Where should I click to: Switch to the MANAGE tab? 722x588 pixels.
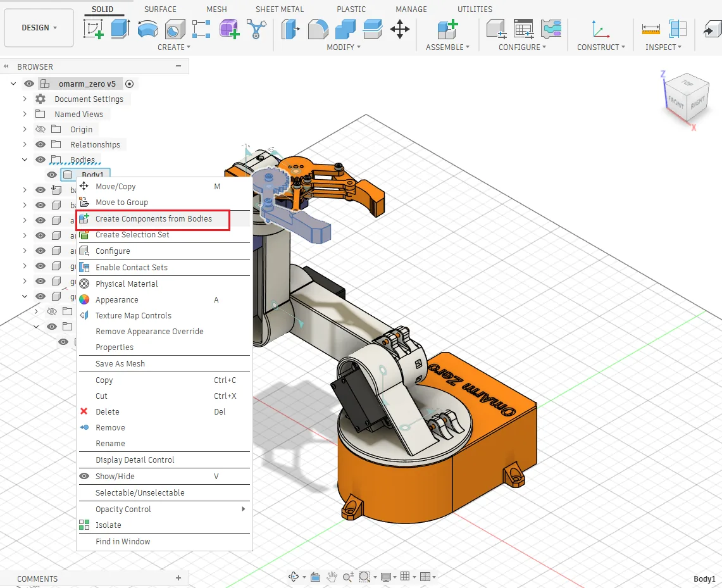click(x=411, y=9)
